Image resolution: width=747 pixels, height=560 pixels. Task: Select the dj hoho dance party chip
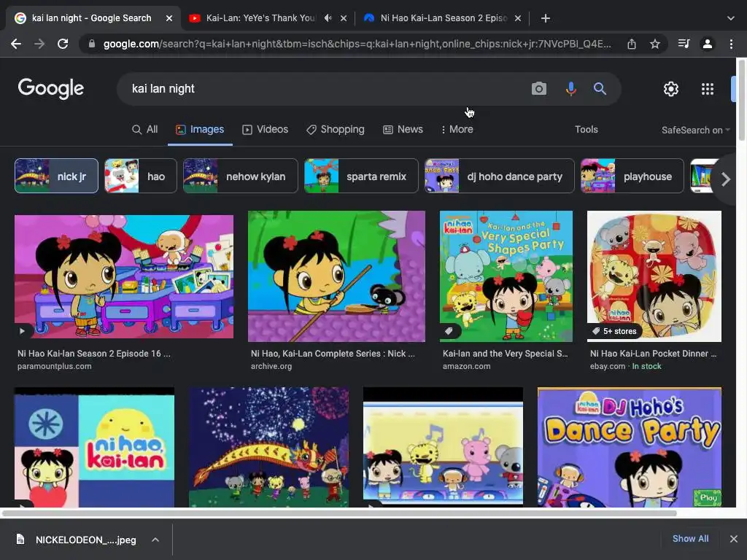click(x=500, y=176)
